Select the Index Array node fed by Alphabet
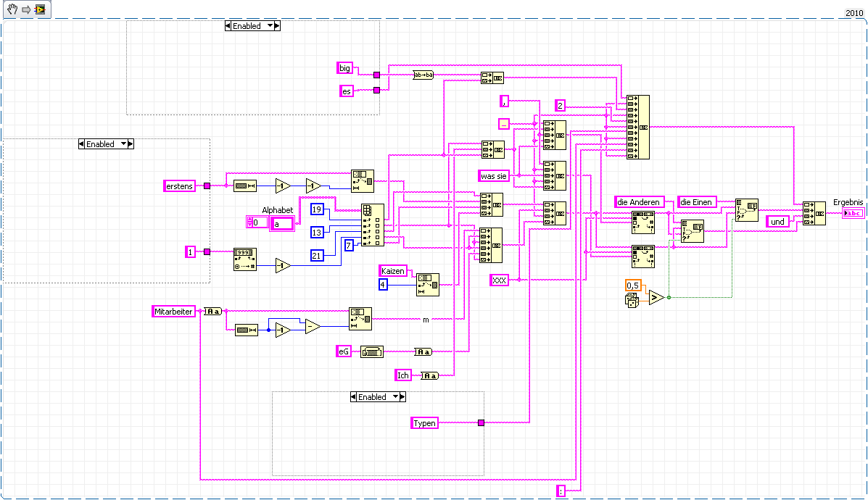Screen dimensions: 868x500 coord(373,225)
